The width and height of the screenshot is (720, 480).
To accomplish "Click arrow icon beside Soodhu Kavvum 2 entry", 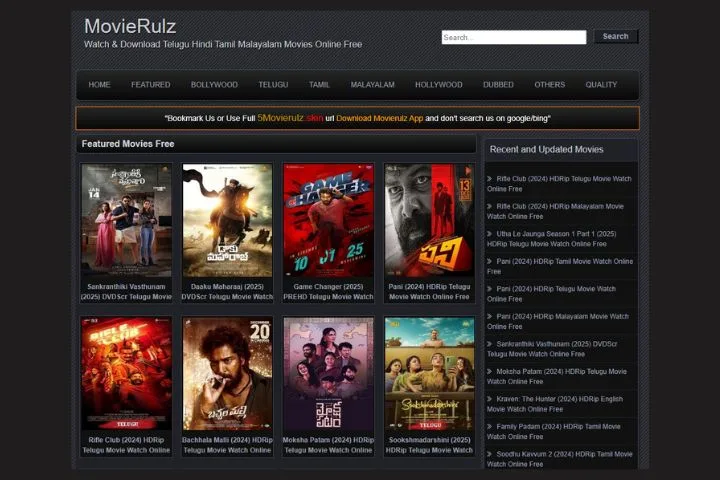I will click(x=489, y=454).
